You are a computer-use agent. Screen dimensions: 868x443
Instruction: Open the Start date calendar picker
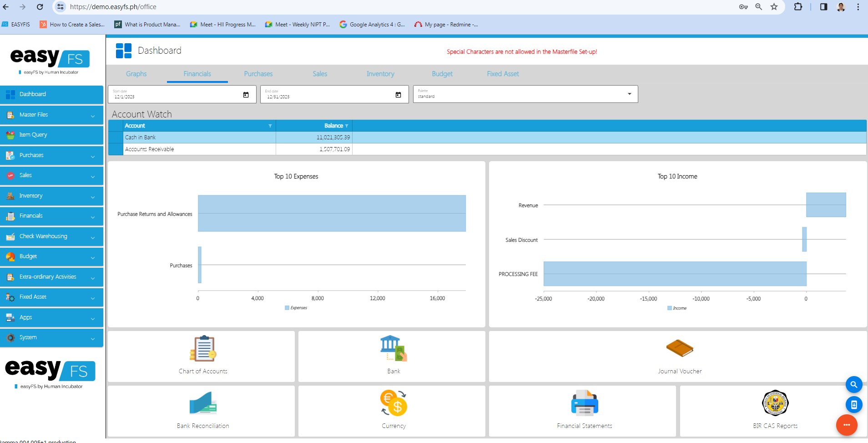tap(246, 95)
